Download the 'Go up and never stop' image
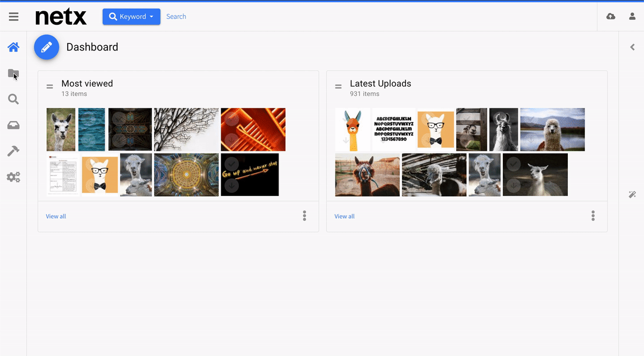 [231, 185]
